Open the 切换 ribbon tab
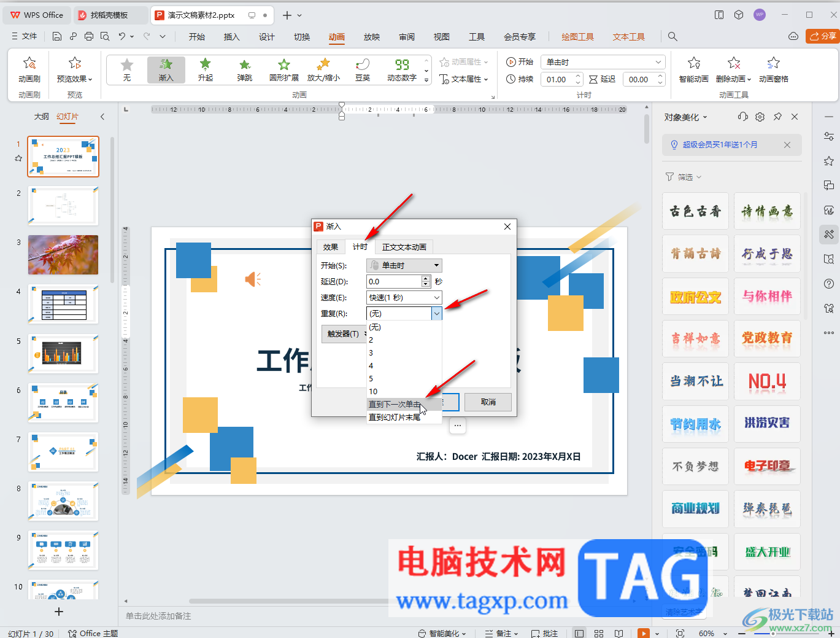 301,37
